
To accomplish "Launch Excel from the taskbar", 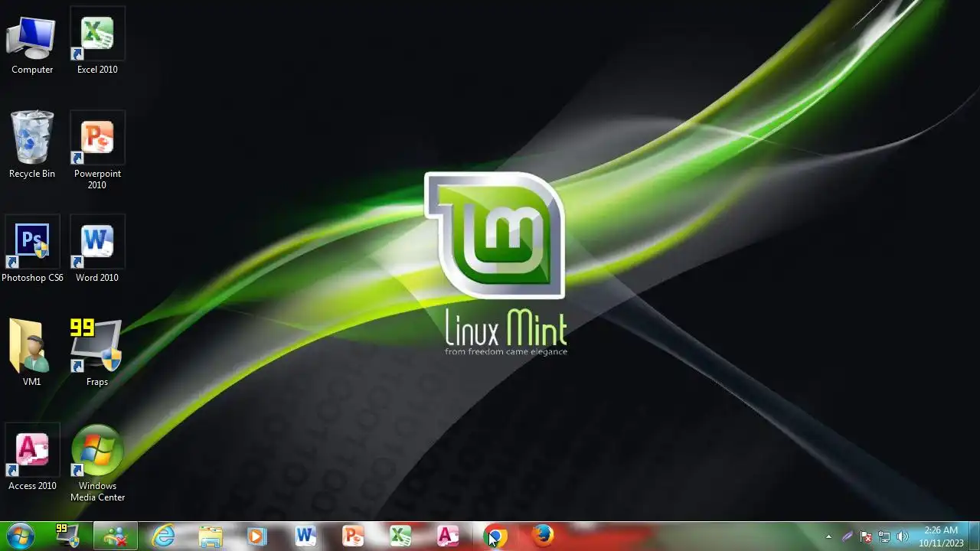I will 400,536.
